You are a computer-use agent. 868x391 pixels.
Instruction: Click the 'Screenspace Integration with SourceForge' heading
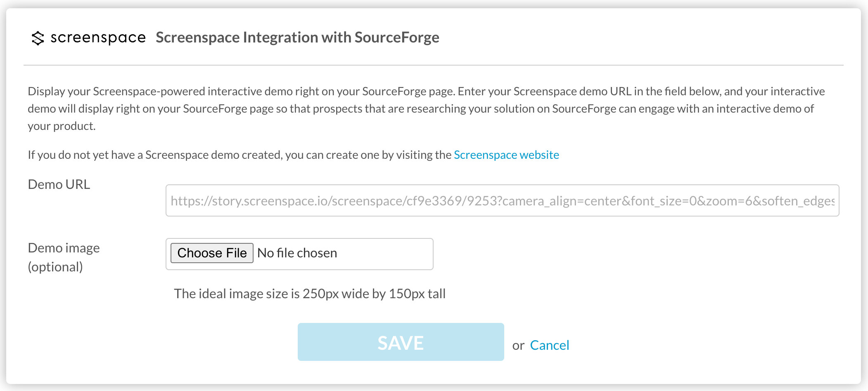pyautogui.click(x=297, y=38)
